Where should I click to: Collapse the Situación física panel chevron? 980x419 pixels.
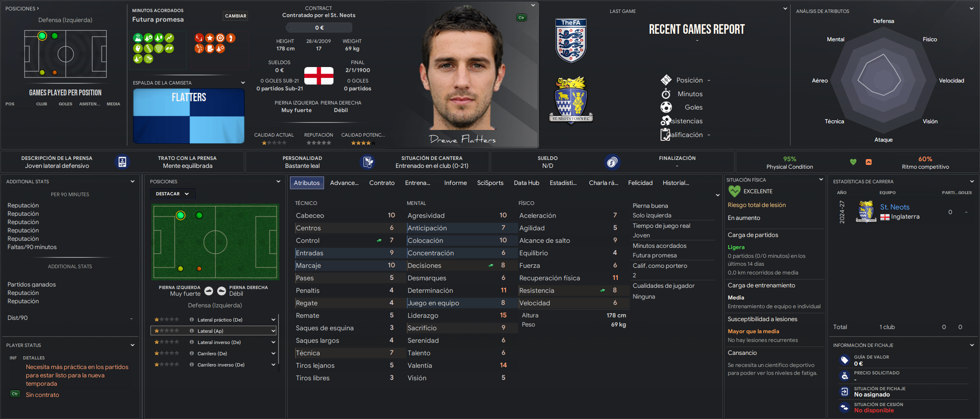click(821, 180)
